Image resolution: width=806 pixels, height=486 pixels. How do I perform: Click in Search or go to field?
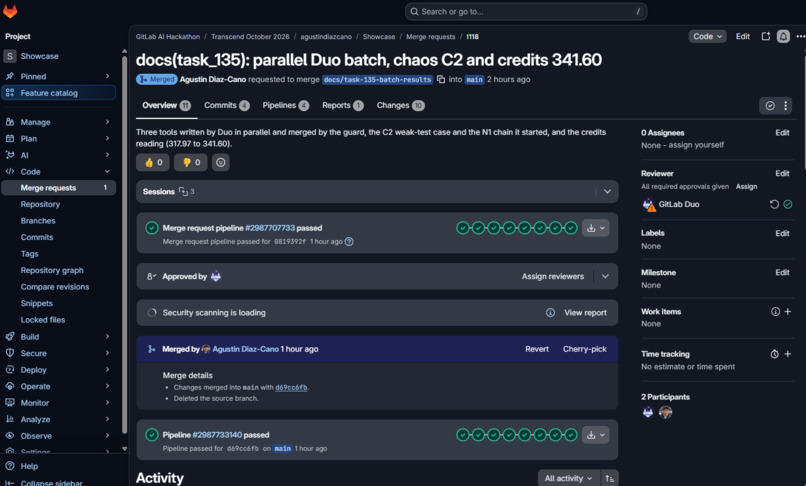[x=526, y=11]
